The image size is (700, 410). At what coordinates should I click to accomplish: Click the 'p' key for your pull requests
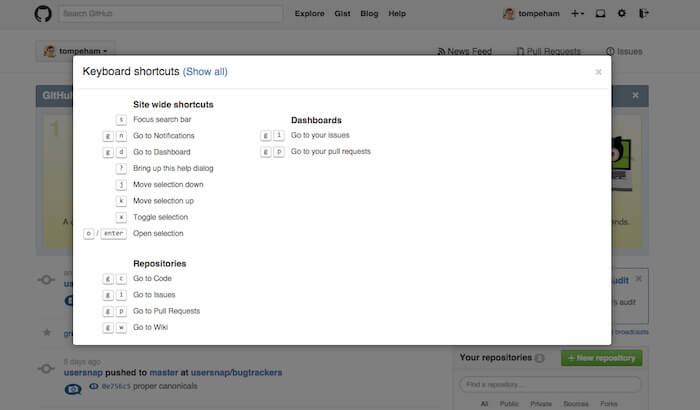279,152
